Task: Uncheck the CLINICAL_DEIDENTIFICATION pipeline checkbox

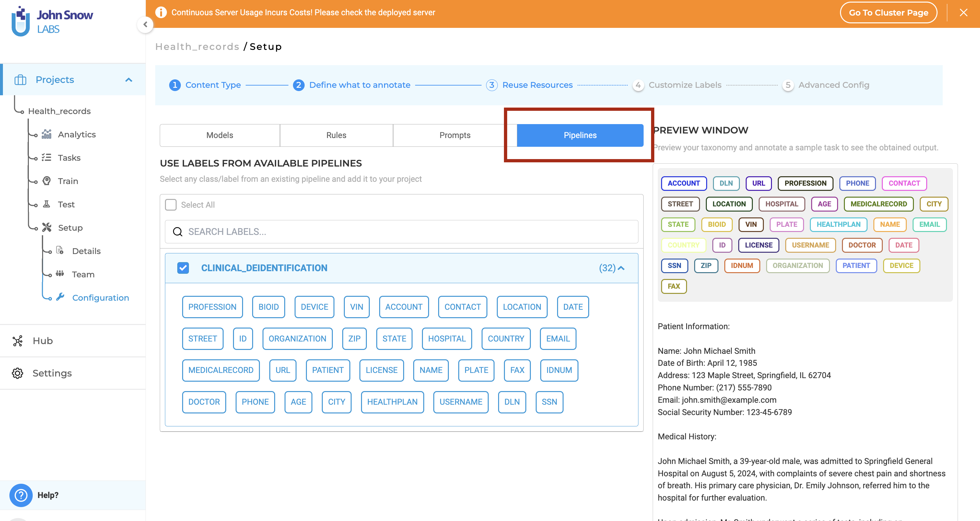Action: (x=183, y=268)
